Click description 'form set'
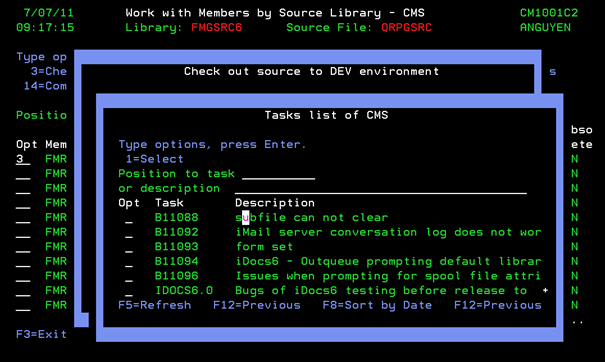605x362 pixels. [264, 247]
